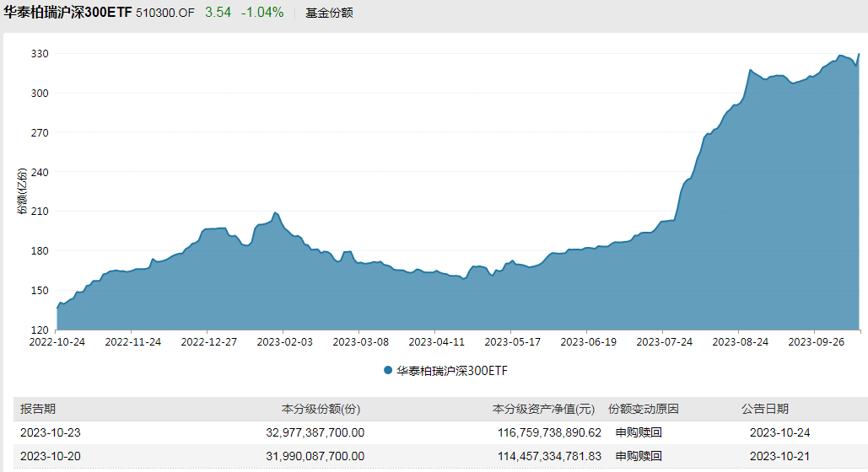Image resolution: width=868 pixels, height=472 pixels.
Task: Click the 华泰柏瑞沪深300ETF fund title at top
Action: pyautogui.click(x=67, y=13)
